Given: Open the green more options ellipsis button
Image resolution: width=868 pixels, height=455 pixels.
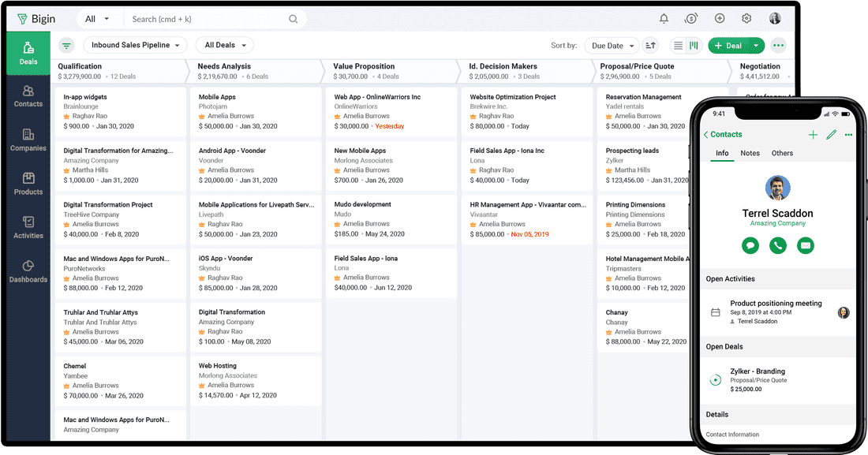Looking at the screenshot, I should (x=778, y=46).
